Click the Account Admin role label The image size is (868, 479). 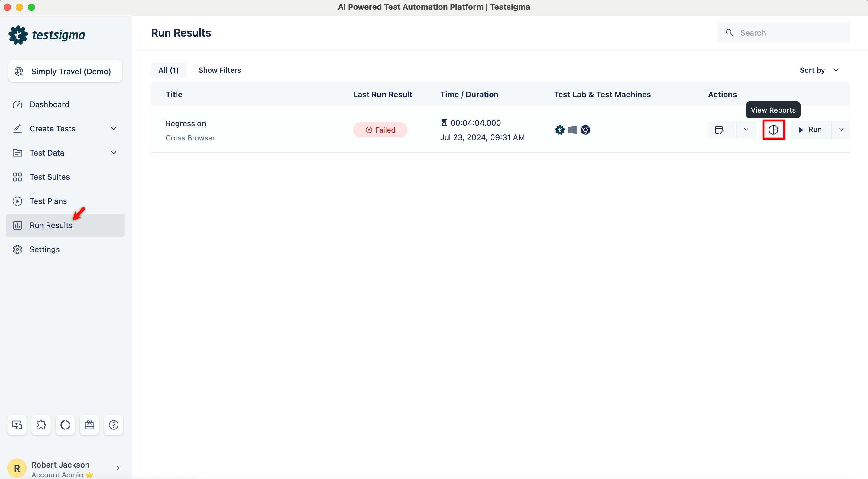[57, 475]
